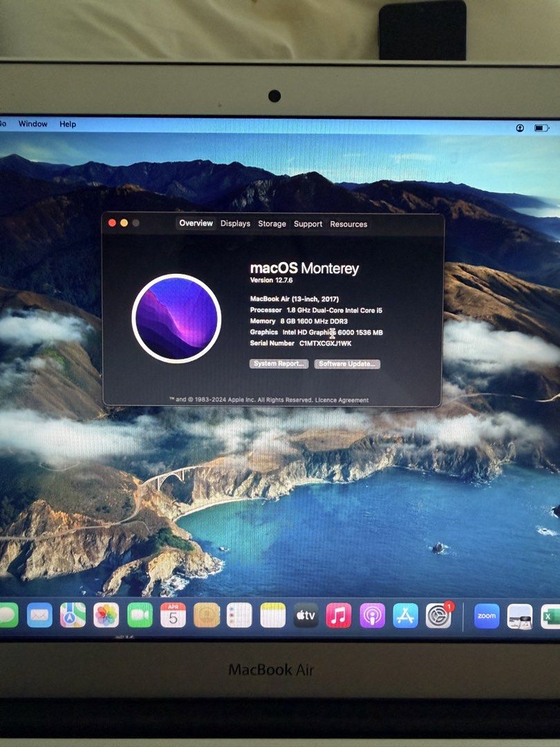Click MacBook Air (13-inch, 2017) text
This screenshot has width=560, height=747.
click(295, 299)
